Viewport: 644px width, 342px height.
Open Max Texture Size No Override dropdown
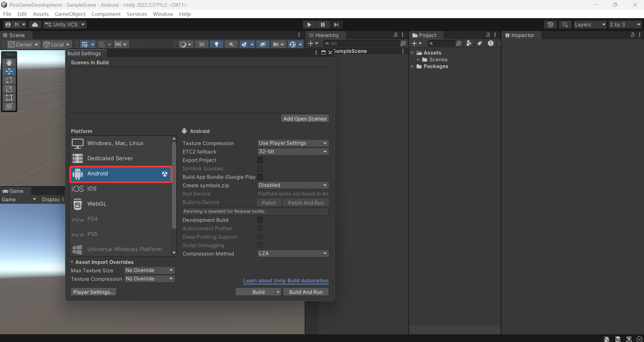coord(149,270)
